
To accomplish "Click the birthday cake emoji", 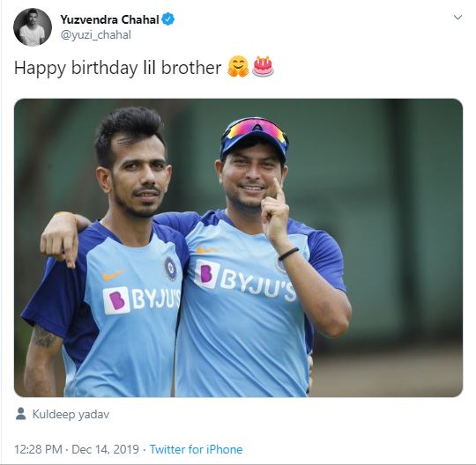I will point(263,66).
